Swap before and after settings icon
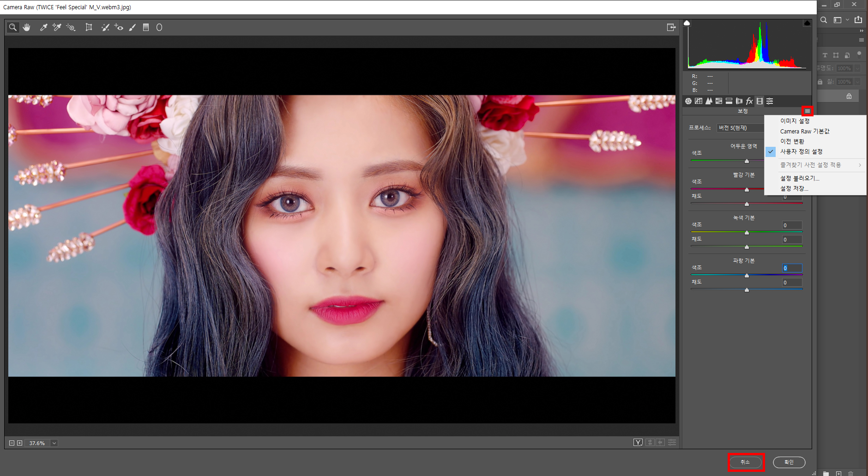This screenshot has height=476, width=868. [650, 442]
